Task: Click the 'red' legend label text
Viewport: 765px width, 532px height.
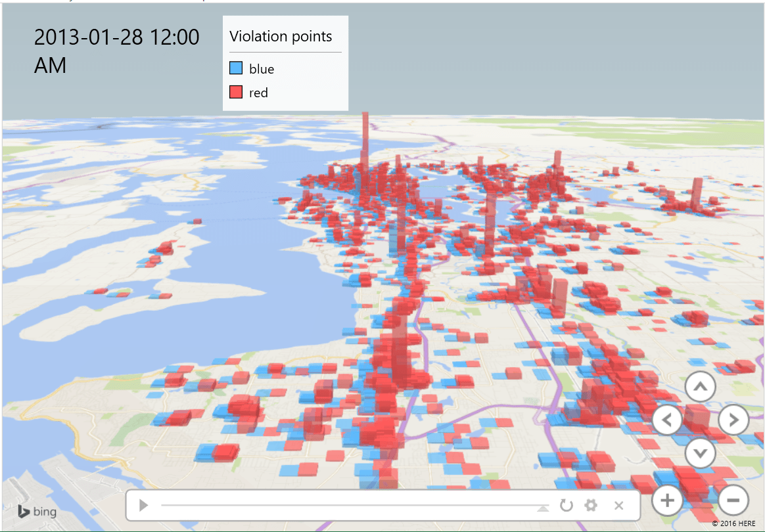Action: [x=258, y=93]
